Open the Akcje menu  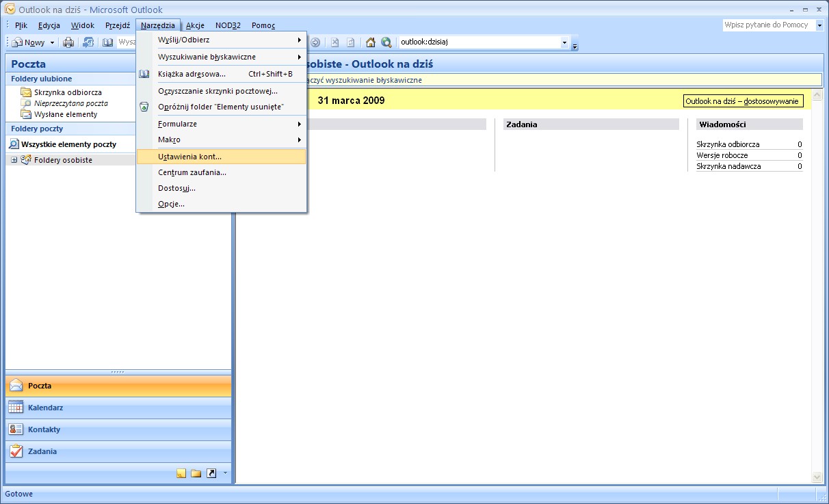(x=195, y=25)
